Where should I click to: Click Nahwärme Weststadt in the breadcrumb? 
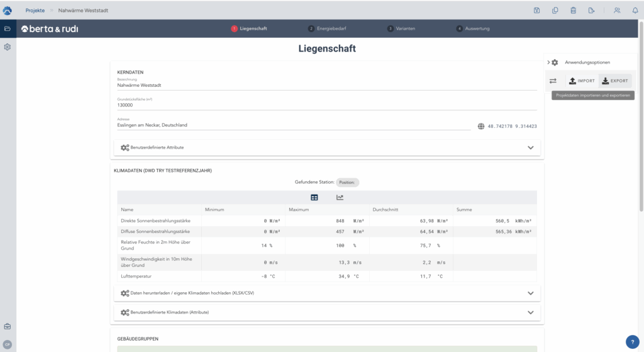click(x=83, y=11)
